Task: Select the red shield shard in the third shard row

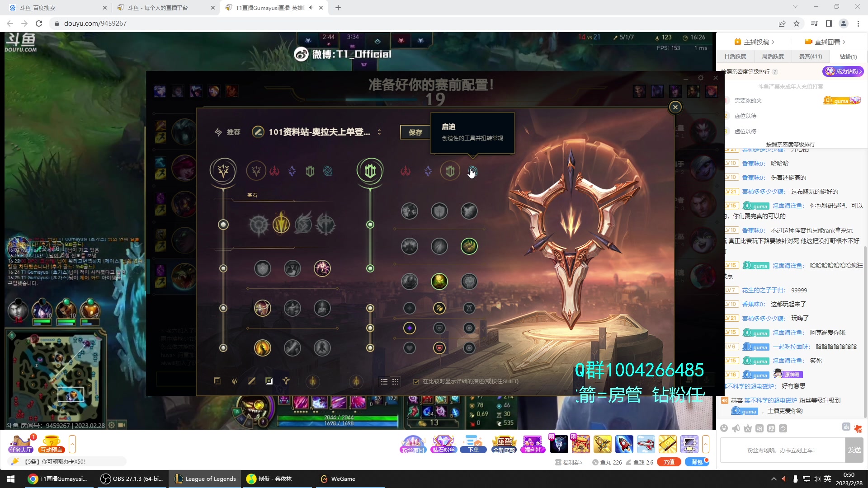Action: point(439,348)
